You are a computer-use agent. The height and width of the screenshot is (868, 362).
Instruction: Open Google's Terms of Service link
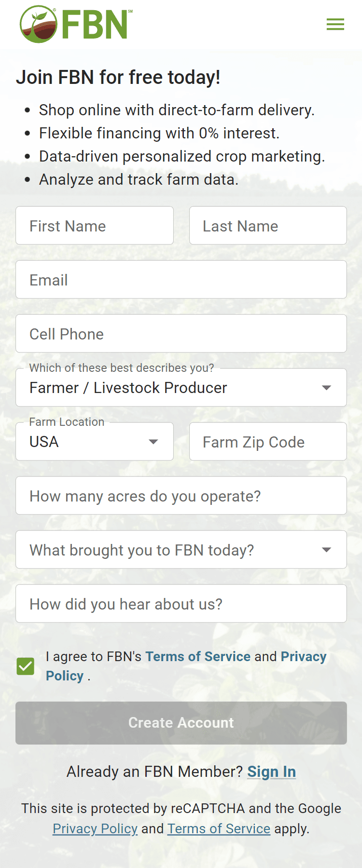[x=219, y=828]
